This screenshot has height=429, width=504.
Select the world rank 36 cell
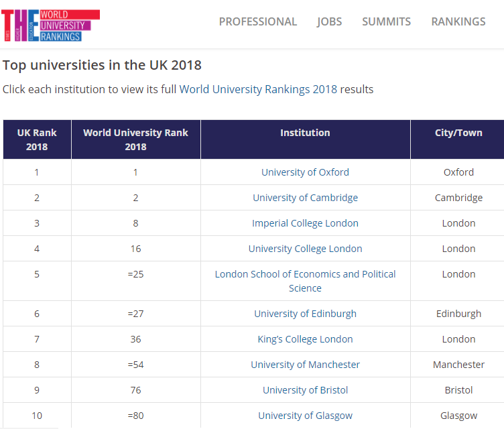pos(136,339)
